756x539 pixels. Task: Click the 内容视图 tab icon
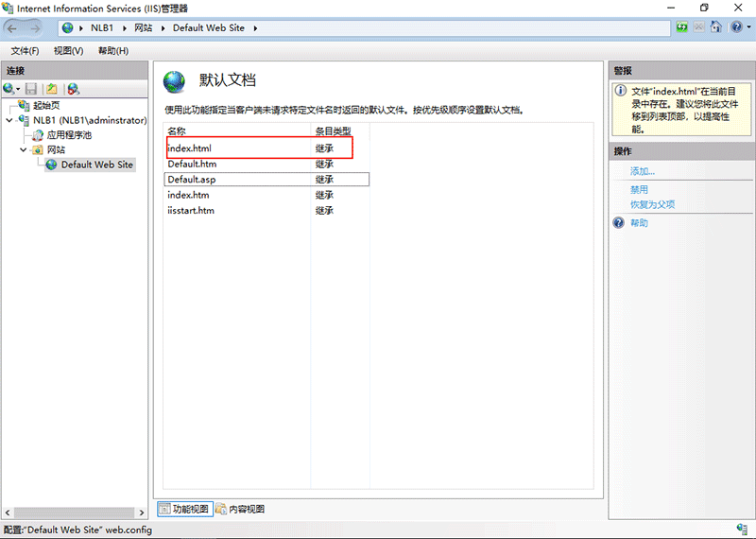click(x=221, y=509)
